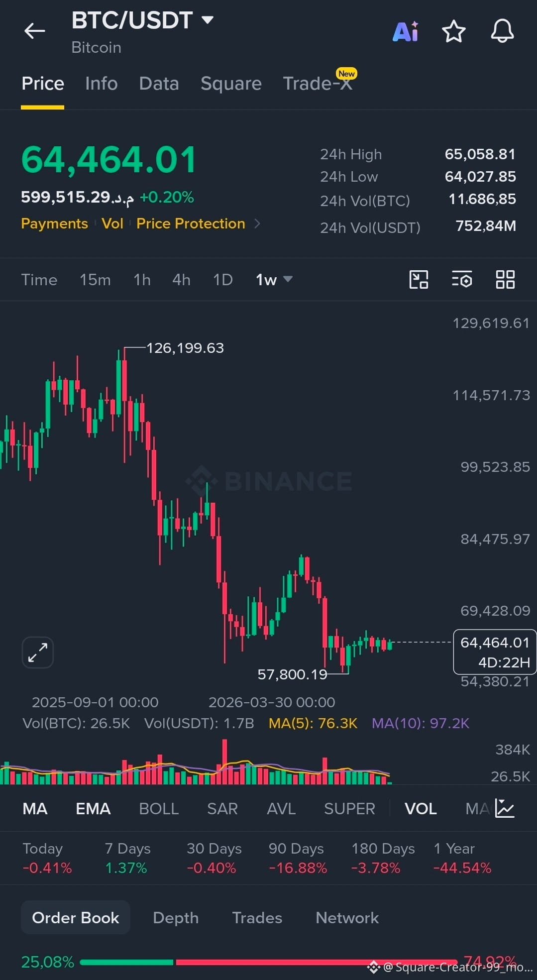This screenshot has width=537, height=980.
Task: Expand Price Protection chevron
Action: click(257, 223)
